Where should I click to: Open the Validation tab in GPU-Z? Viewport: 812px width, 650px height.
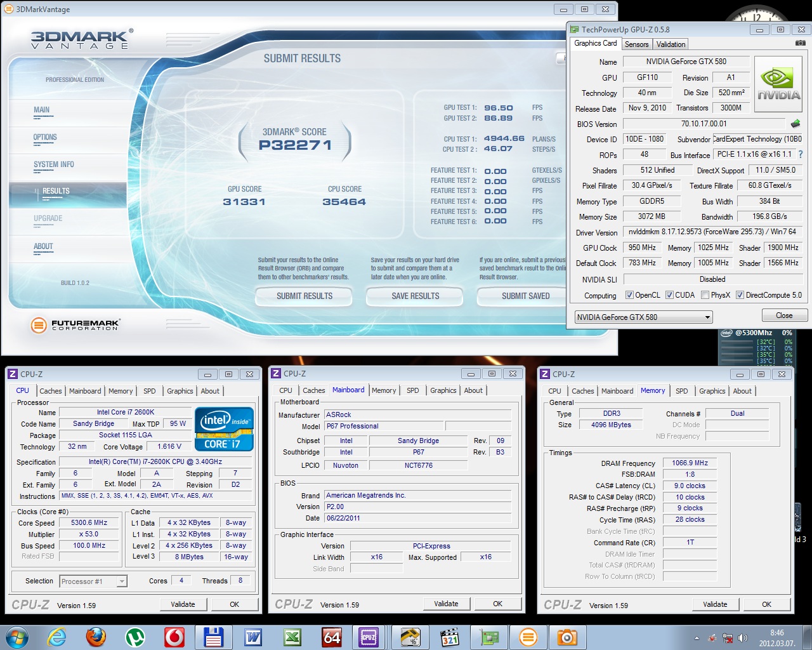(671, 44)
